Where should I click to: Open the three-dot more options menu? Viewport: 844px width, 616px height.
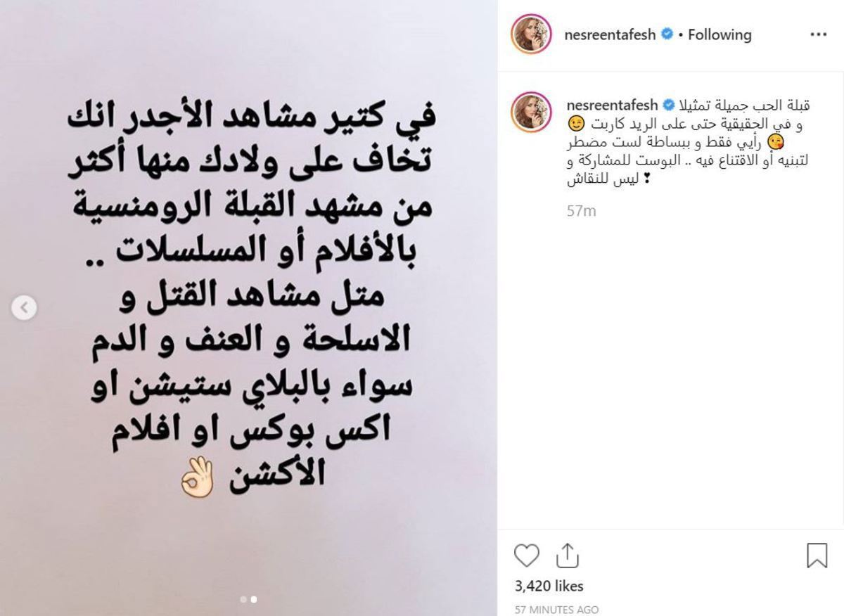coord(818,34)
